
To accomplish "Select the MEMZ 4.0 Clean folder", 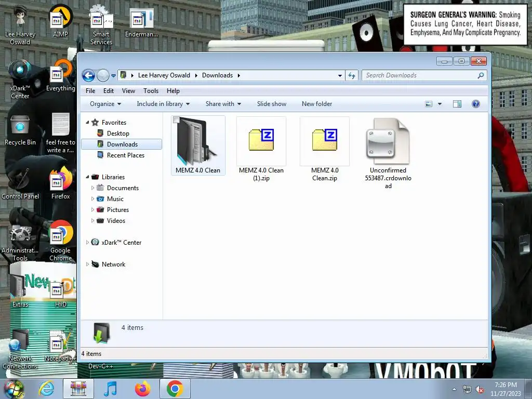I will pyautogui.click(x=198, y=145).
